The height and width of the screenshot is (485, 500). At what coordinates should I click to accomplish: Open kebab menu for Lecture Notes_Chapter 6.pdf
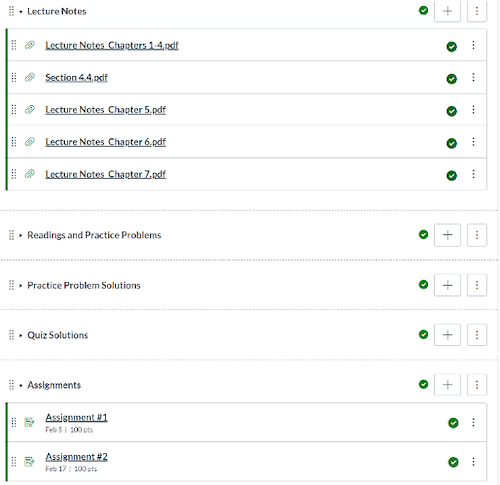[473, 142]
